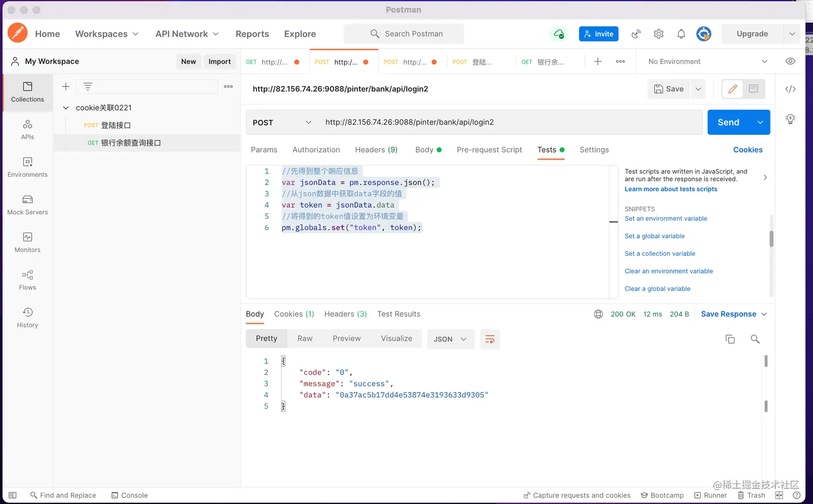Switch to the Headers (9) tab
This screenshot has height=504, width=813.
376,150
